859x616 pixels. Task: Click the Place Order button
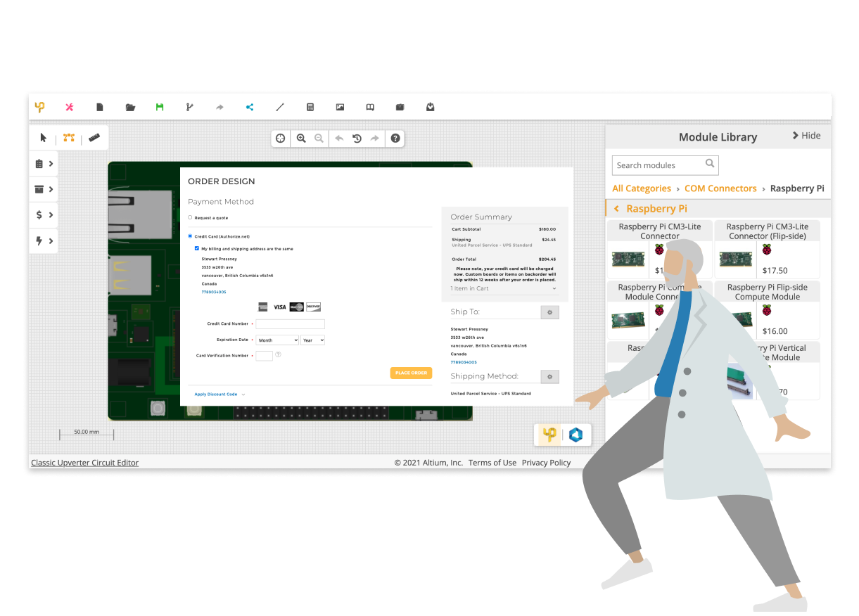(411, 373)
